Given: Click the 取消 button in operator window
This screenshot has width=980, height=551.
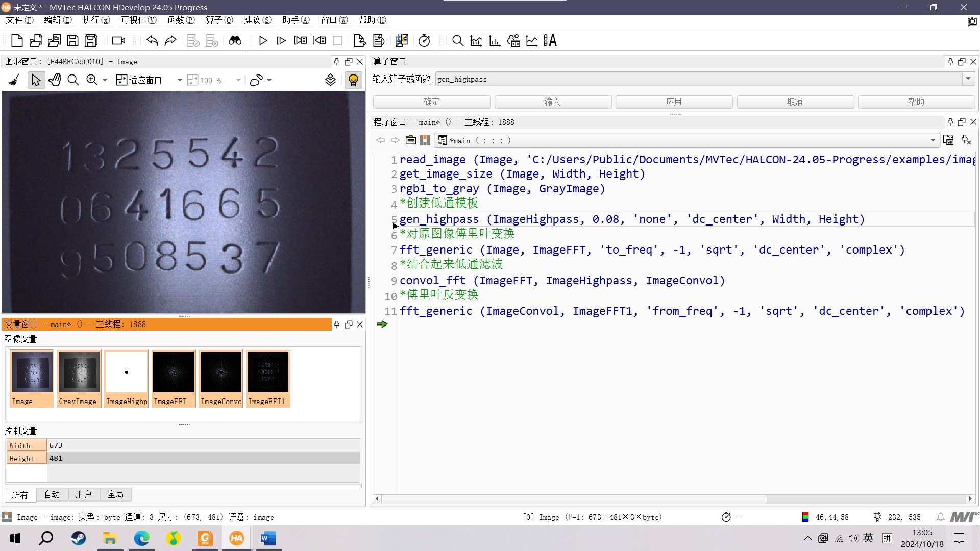Looking at the screenshot, I should click(x=795, y=102).
